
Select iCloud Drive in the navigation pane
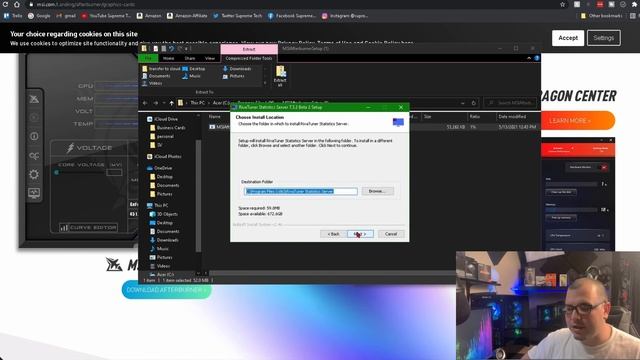(162, 119)
